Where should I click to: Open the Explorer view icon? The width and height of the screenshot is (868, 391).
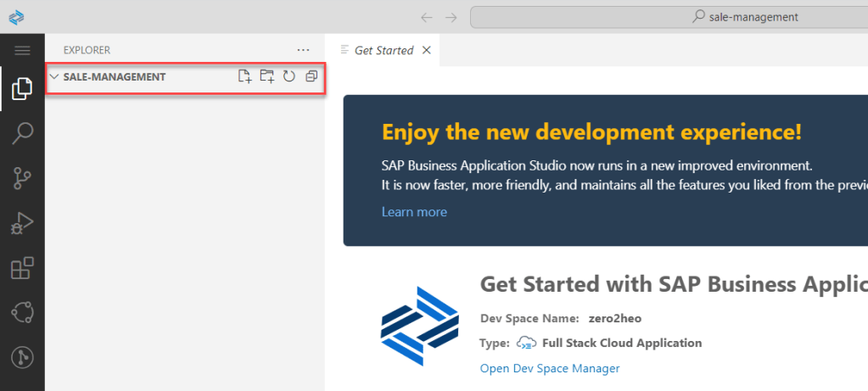22,88
